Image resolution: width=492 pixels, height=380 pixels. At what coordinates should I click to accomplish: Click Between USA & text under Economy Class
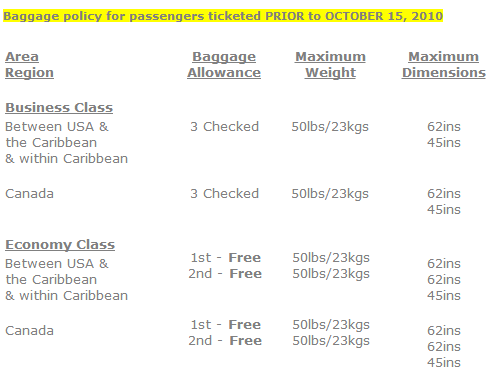click(57, 264)
